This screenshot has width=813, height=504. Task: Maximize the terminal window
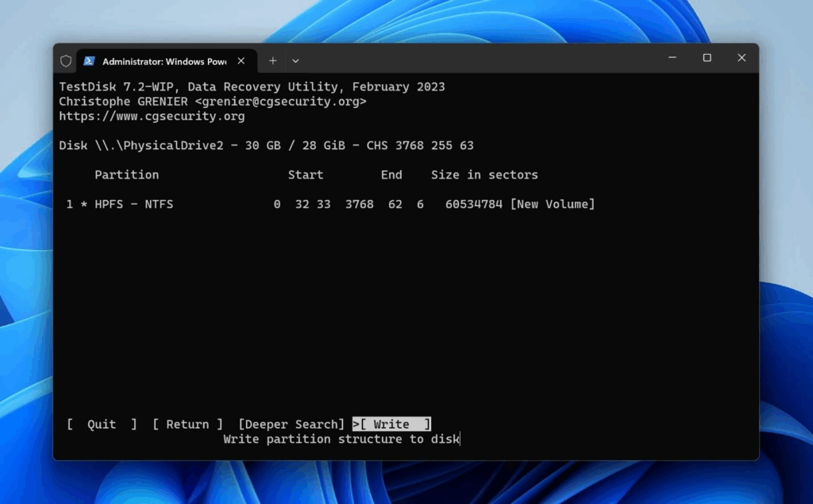(x=707, y=58)
